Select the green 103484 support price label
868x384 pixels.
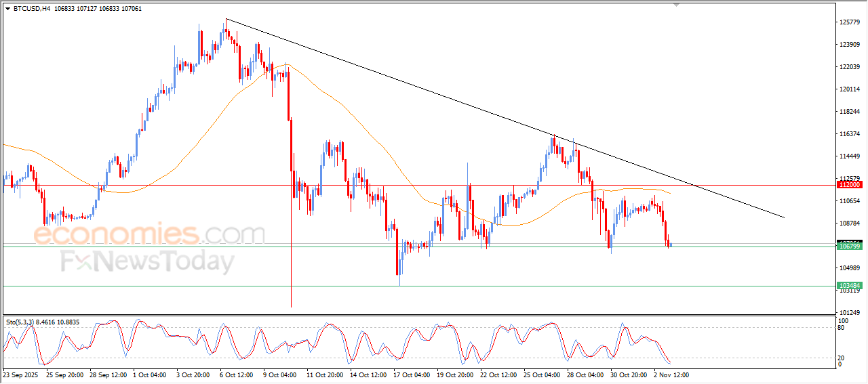[x=850, y=286]
